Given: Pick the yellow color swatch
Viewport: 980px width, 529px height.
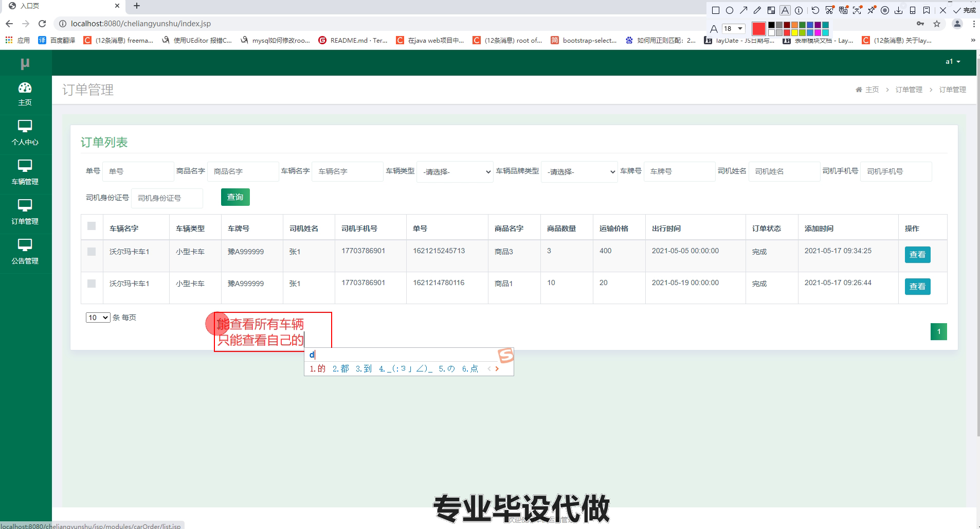Looking at the screenshot, I should 794,32.
